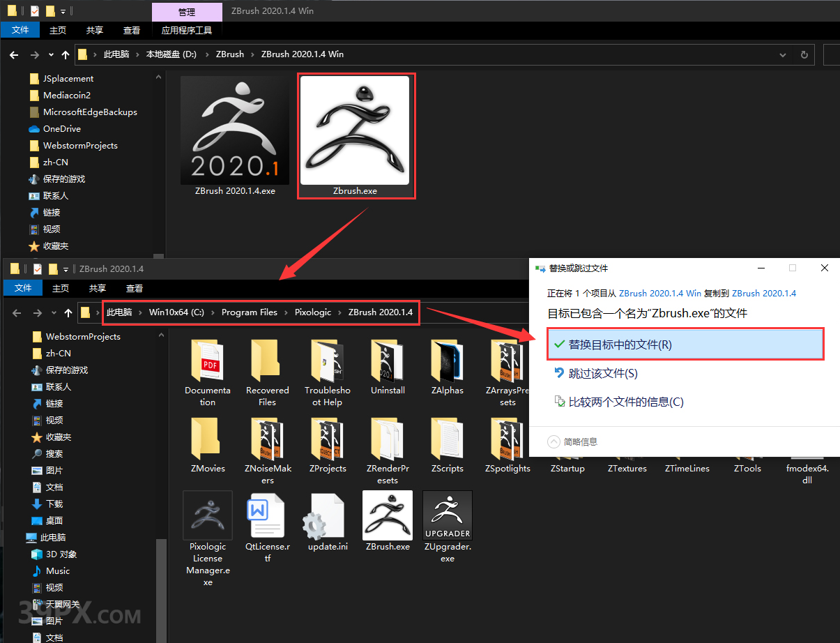The width and height of the screenshot is (840, 643).
Task: Select the ZTools folder label
Action: (747, 469)
